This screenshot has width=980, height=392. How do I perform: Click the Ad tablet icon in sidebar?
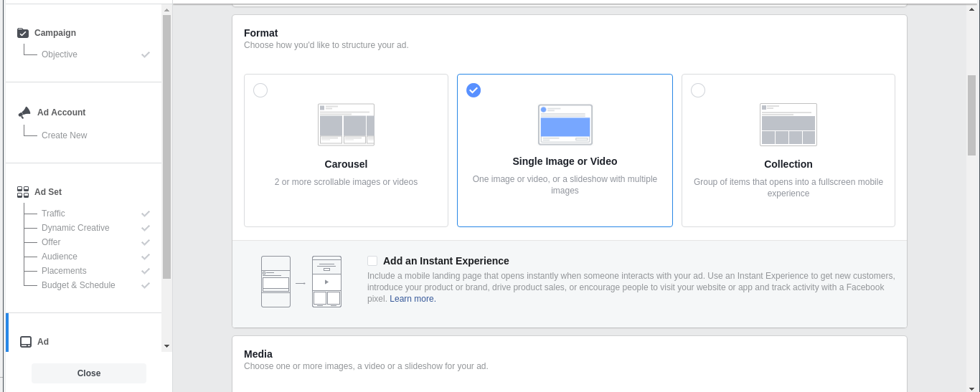coord(26,342)
